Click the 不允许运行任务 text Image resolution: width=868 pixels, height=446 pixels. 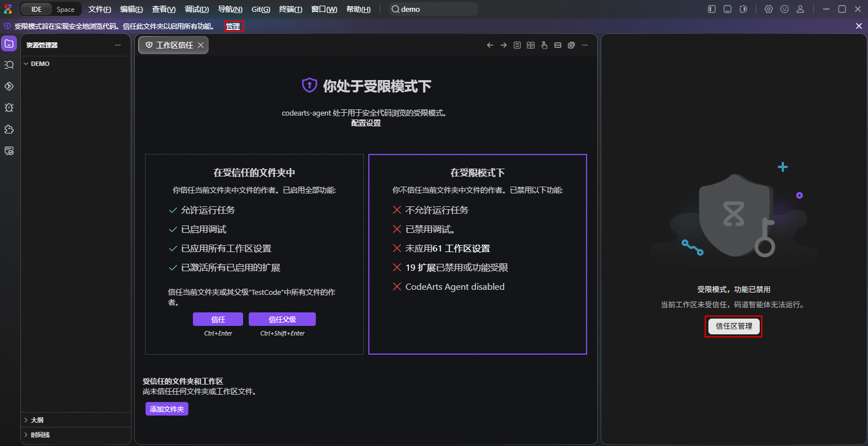437,210
